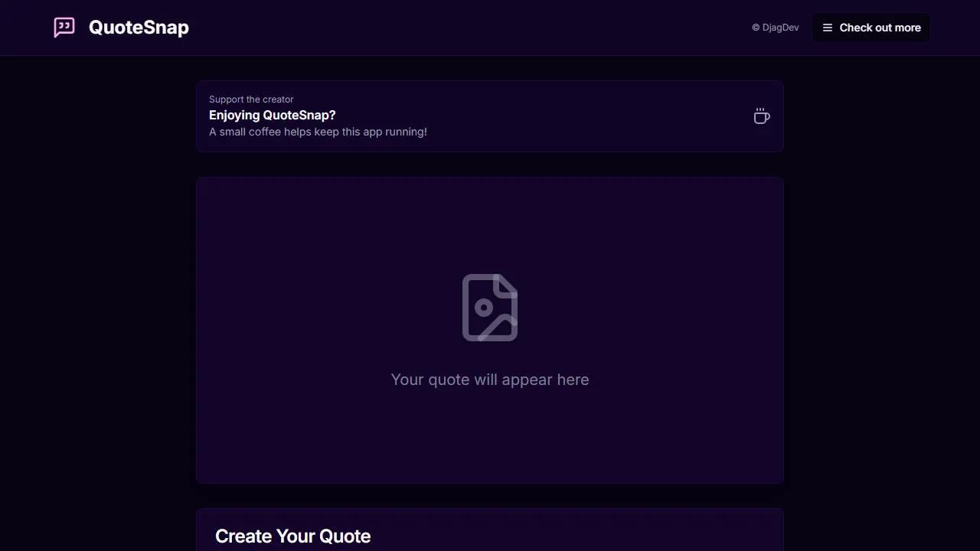Click the hamburger icon inside Check out more

[x=828, y=28]
